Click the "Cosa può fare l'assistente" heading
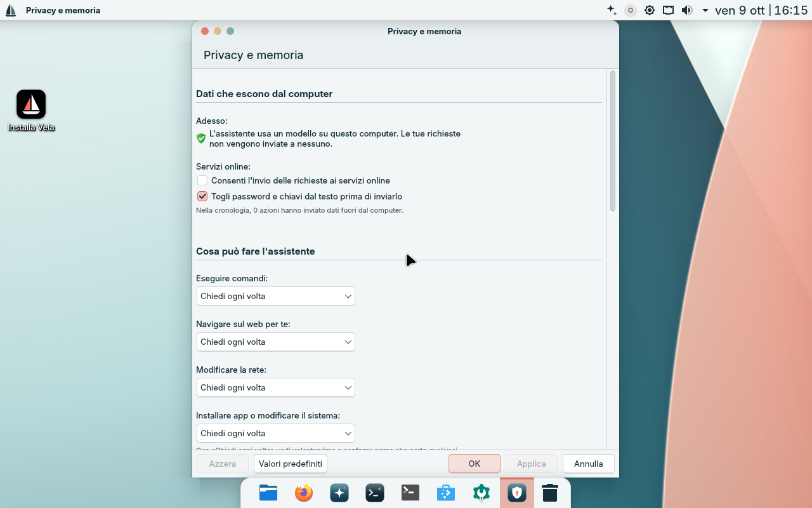 point(256,251)
